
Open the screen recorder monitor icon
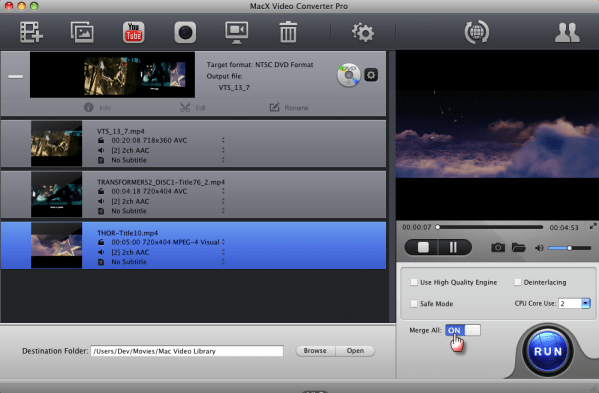(x=236, y=32)
